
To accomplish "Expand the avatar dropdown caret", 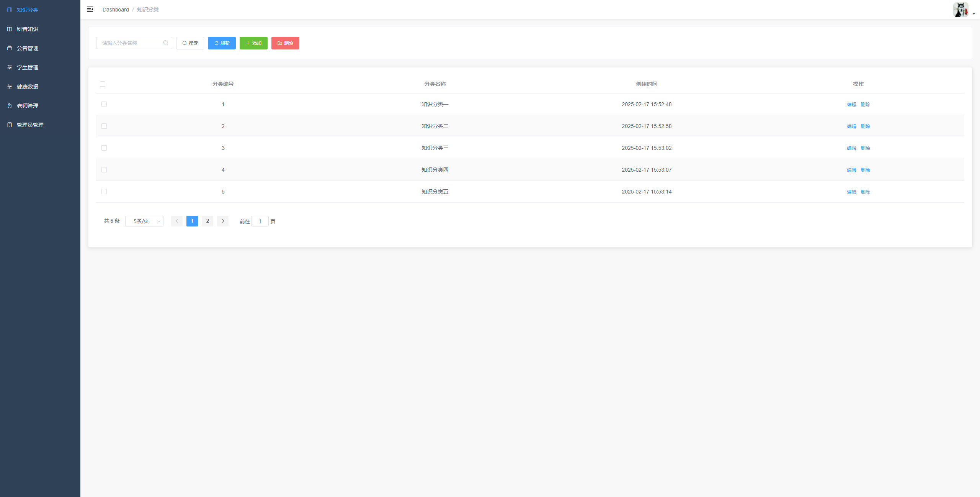I will (974, 14).
